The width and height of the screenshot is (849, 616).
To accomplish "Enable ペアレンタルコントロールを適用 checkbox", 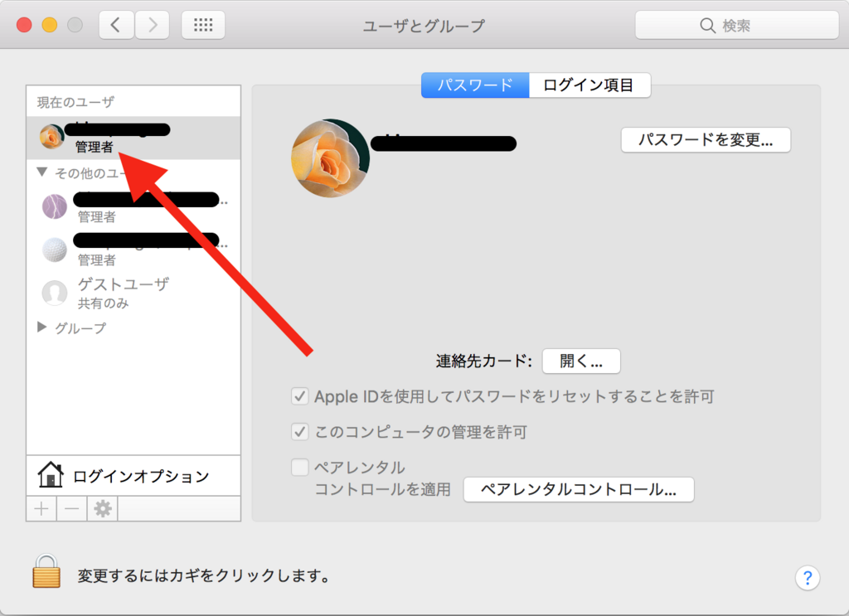I will point(300,468).
